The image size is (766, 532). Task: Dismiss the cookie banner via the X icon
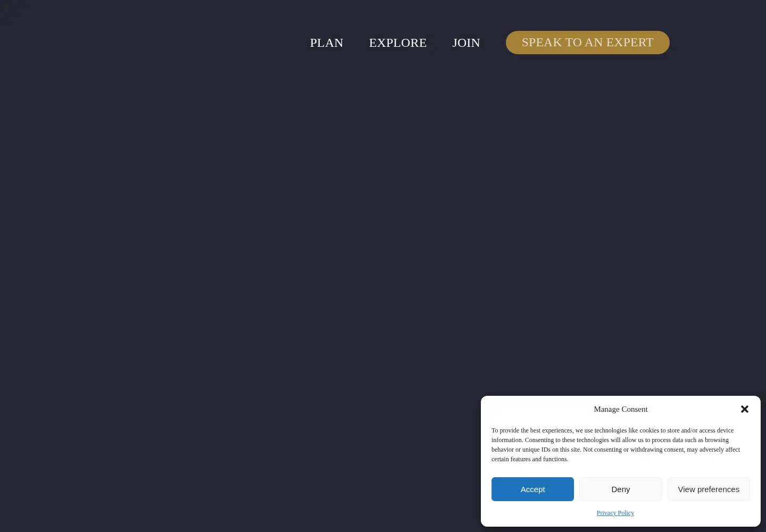pos(745,409)
